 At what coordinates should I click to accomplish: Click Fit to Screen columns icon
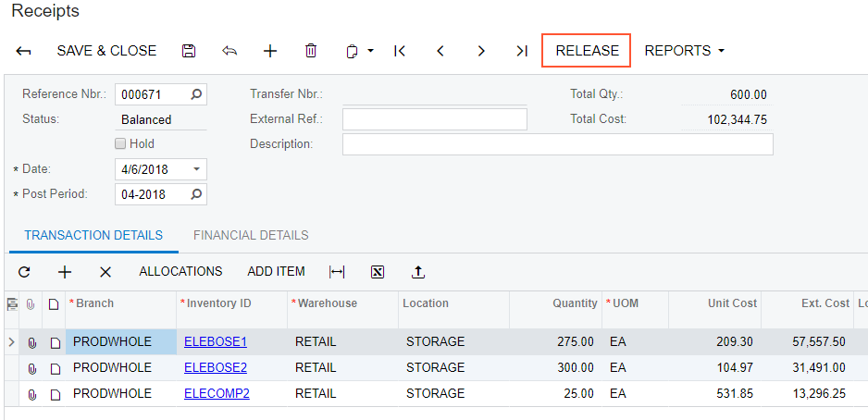point(337,272)
